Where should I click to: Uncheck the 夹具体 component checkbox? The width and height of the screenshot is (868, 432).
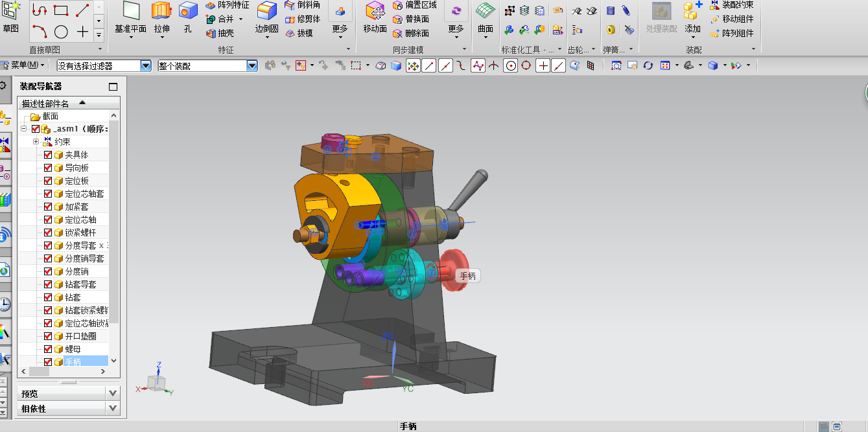pyautogui.click(x=48, y=155)
